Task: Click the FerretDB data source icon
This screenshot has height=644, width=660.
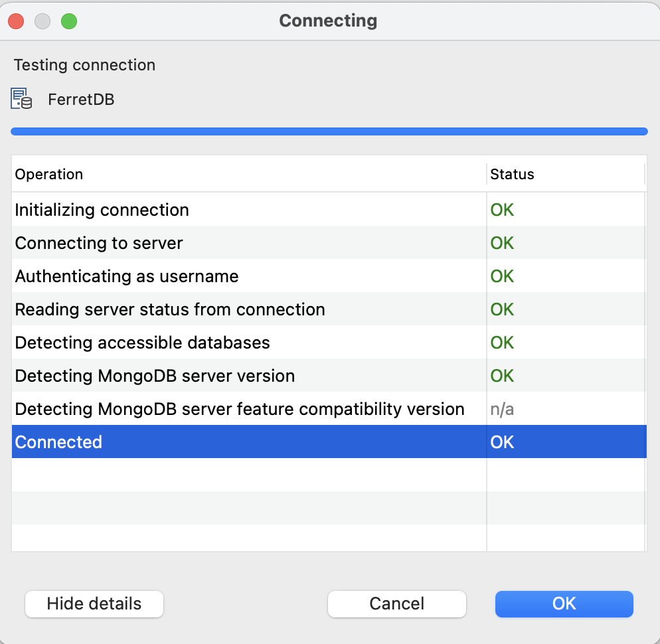Action: pyautogui.click(x=20, y=98)
